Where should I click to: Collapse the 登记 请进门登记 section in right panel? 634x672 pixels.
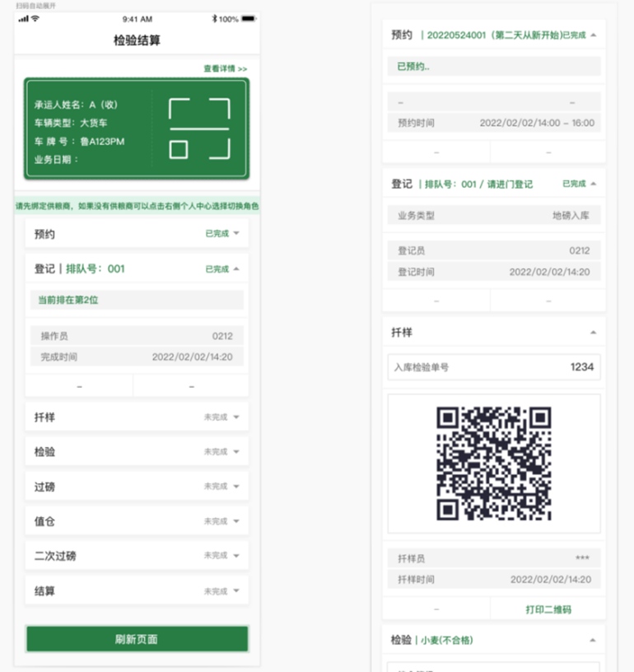pos(594,184)
